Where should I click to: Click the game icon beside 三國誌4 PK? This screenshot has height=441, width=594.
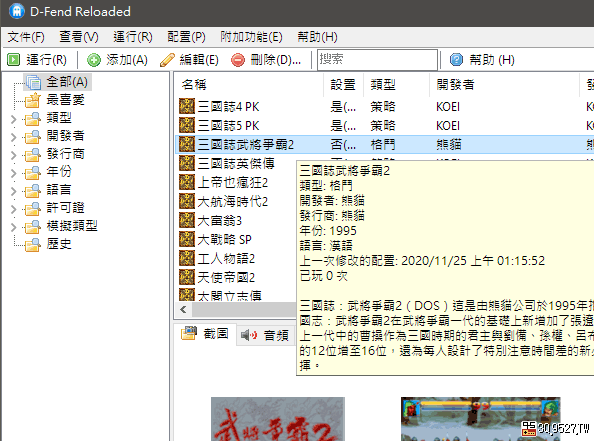187,106
